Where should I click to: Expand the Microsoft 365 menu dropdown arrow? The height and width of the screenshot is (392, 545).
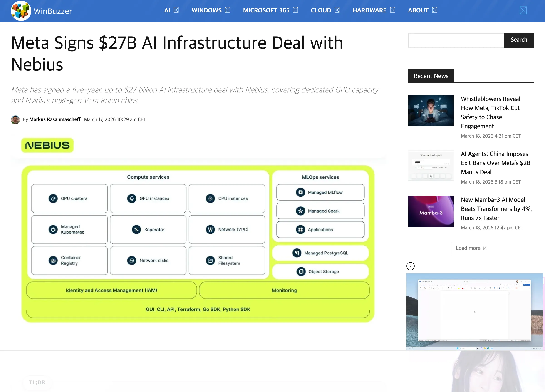pos(295,10)
